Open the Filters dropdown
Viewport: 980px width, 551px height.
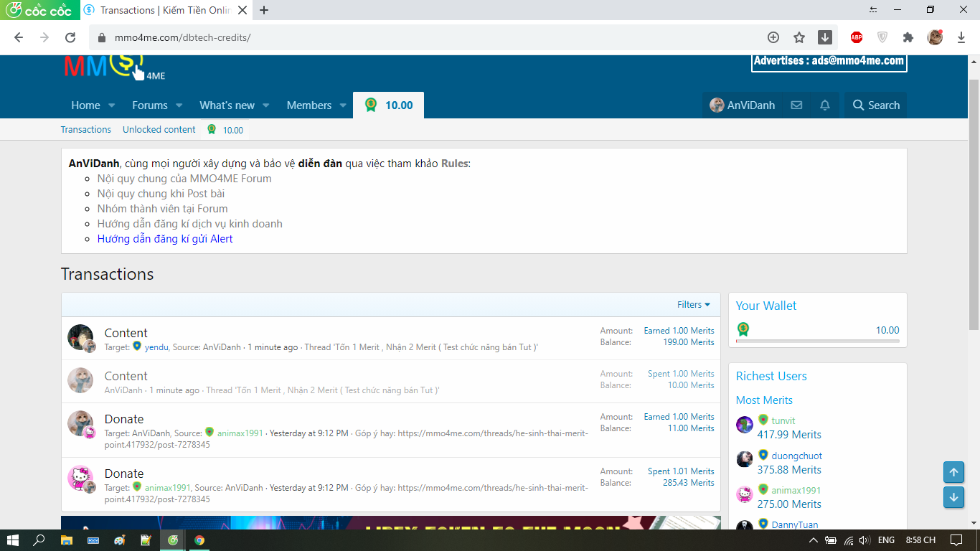[694, 305]
